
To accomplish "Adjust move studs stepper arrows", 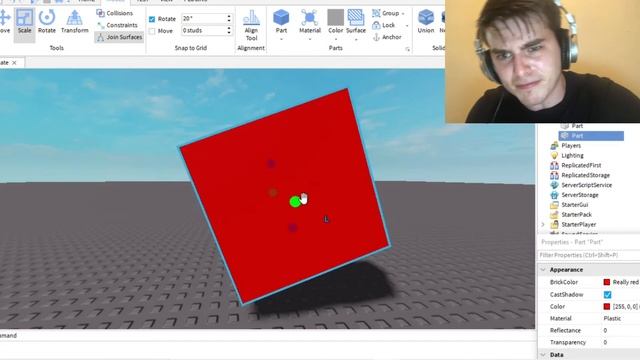I will (x=229, y=31).
